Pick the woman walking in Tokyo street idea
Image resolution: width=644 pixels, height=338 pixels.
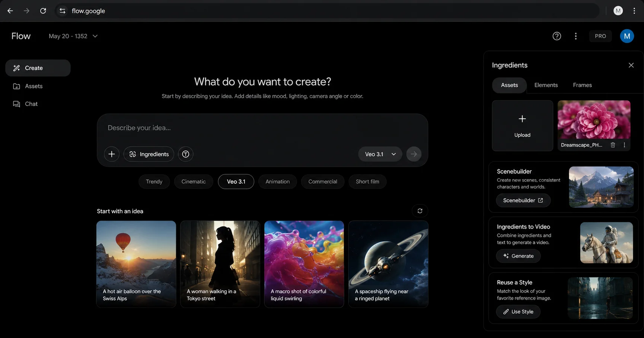coord(220,264)
